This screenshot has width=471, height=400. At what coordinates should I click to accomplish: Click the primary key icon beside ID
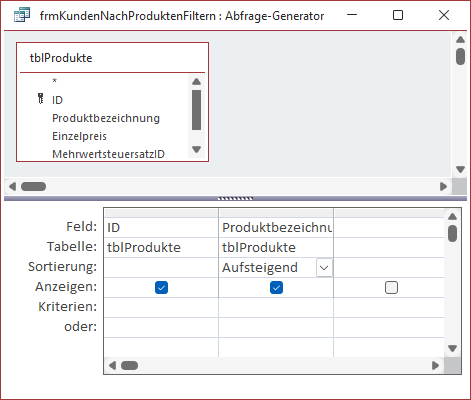tap(41, 99)
